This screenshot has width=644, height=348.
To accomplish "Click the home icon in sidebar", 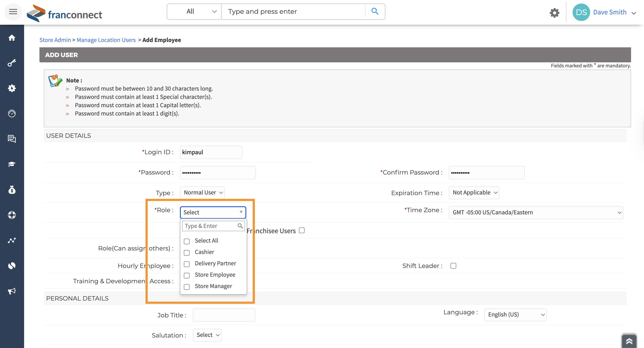I will (x=12, y=38).
